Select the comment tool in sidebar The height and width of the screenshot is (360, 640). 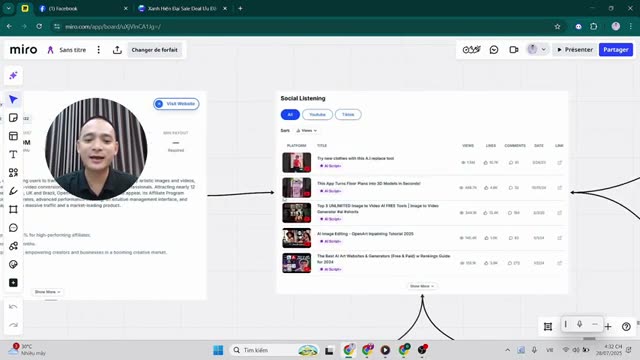pyautogui.click(x=13, y=228)
